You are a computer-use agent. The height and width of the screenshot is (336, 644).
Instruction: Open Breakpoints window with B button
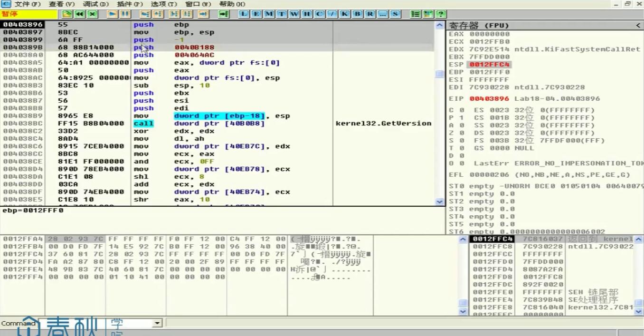point(357,14)
